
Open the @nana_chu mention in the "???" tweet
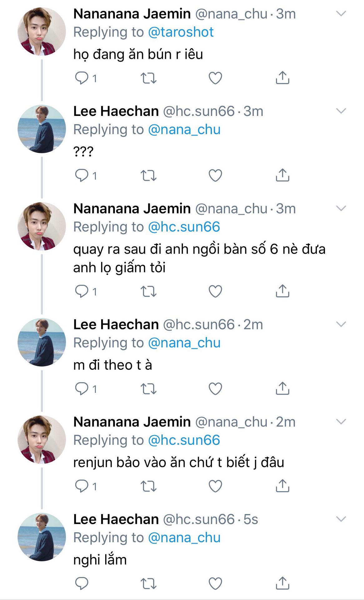(x=184, y=130)
